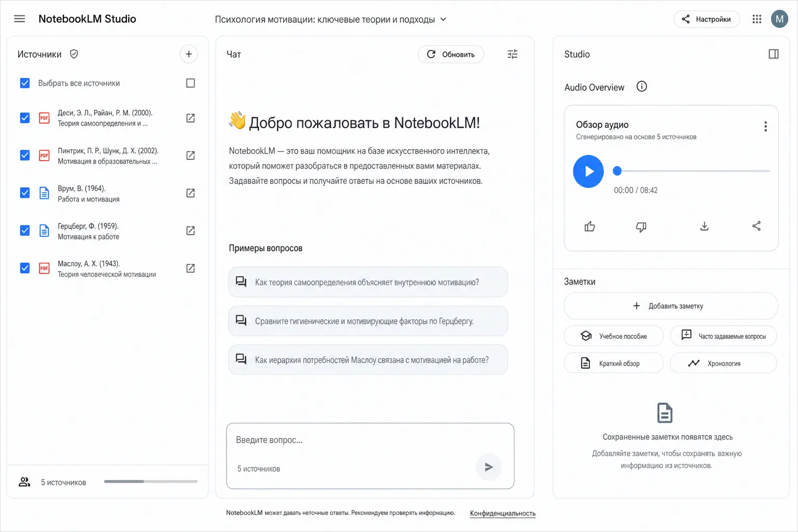Click audio playback progress slider
798x532 pixels.
691,171
